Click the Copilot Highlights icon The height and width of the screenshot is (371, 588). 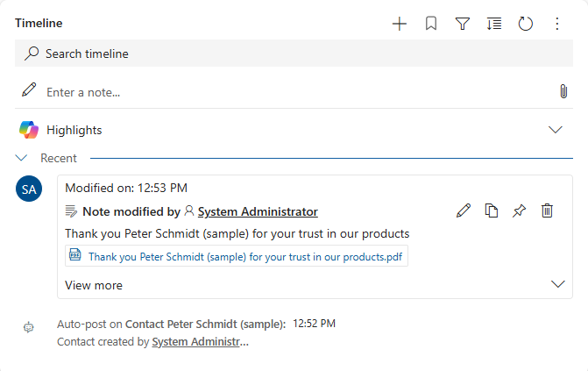29,130
